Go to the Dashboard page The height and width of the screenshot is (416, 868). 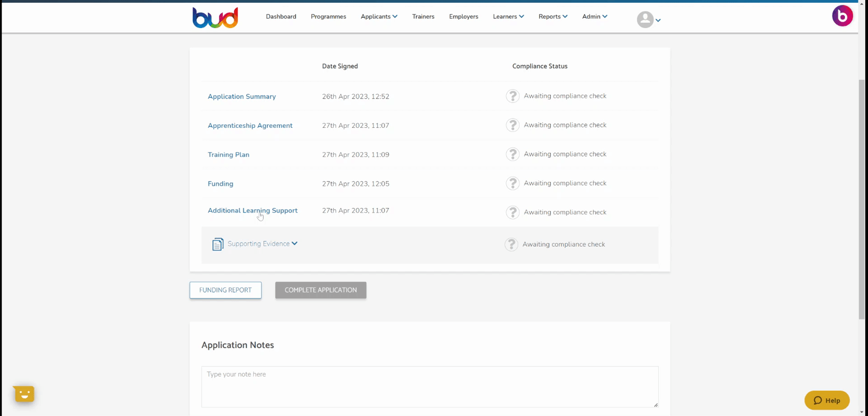pyautogui.click(x=281, y=17)
